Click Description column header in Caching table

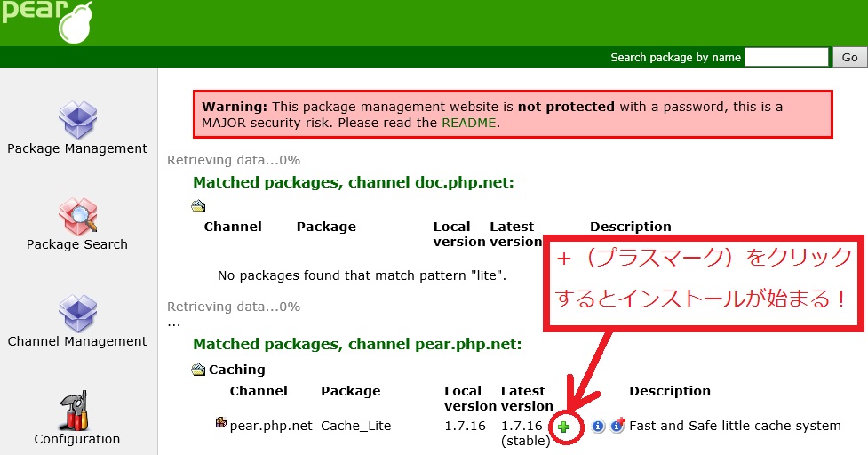coord(670,391)
